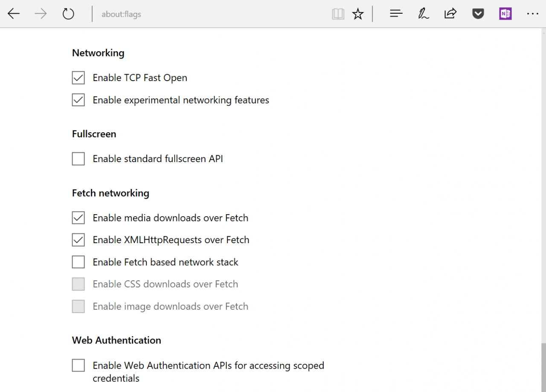
Task: Make a Web Note pen icon
Action: click(x=423, y=14)
